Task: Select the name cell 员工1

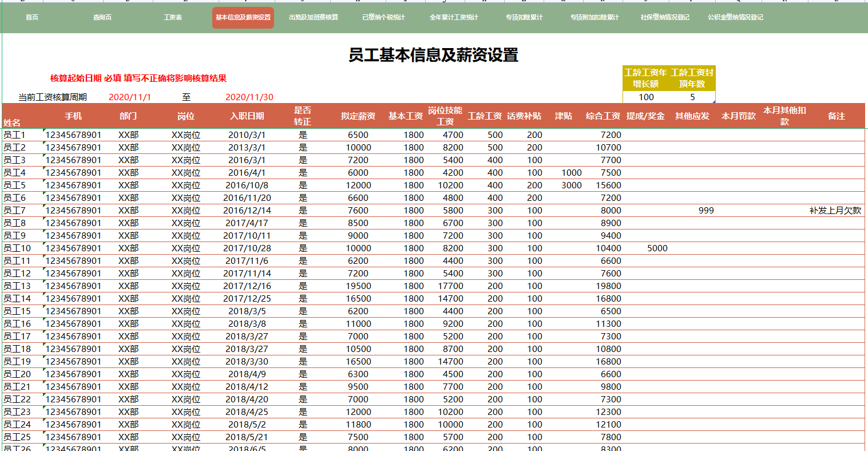Action: point(15,135)
